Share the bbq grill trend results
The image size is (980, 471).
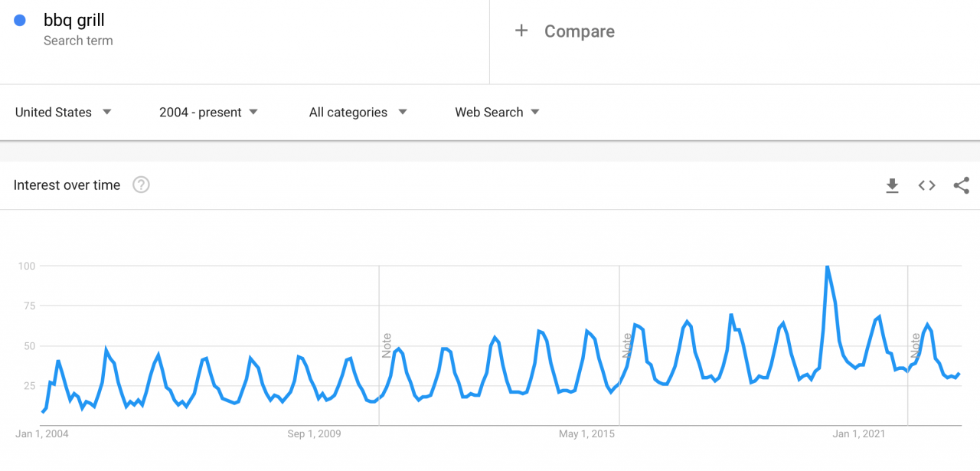pos(961,185)
